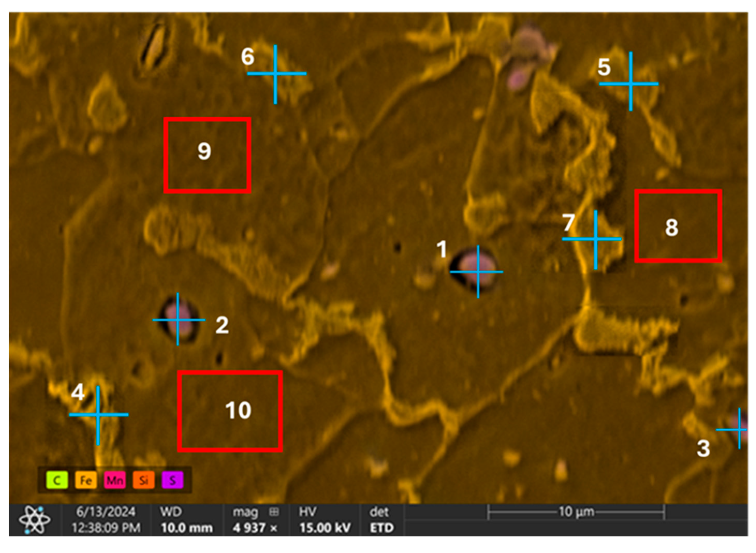The height and width of the screenshot is (553, 756).
Task: Select point marker 1 crosshair on inclusion
Action: point(478,272)
